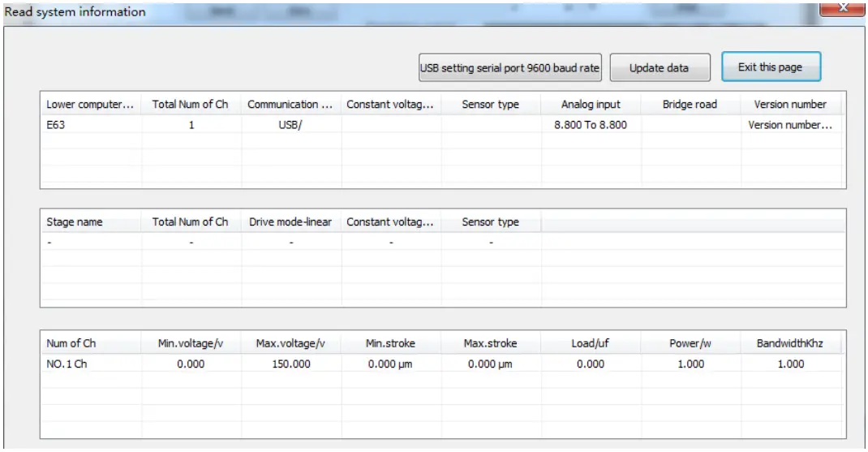Select the 1.000 Power/w cell
This screenshot has height=452, width=868.
point(690,364)
